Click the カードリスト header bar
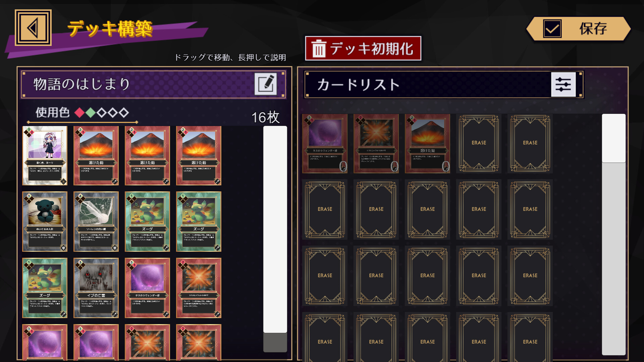Screen dimensions: 644x362 click(444, 84)
